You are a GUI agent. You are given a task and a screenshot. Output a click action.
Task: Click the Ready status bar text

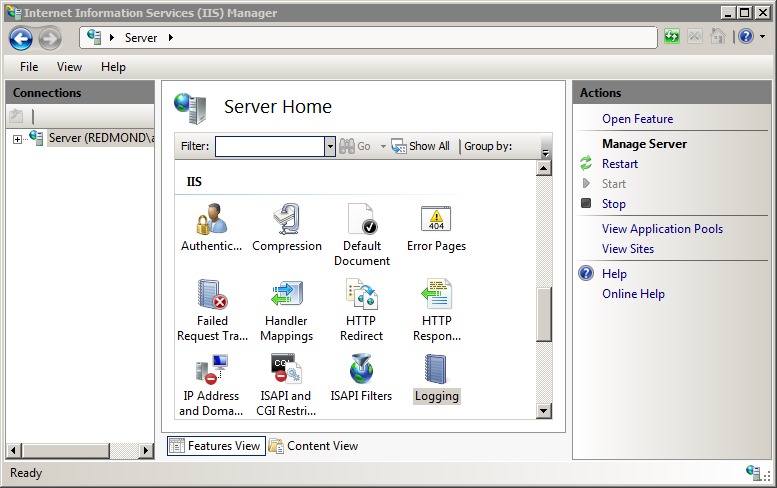(x=26, y=473)
